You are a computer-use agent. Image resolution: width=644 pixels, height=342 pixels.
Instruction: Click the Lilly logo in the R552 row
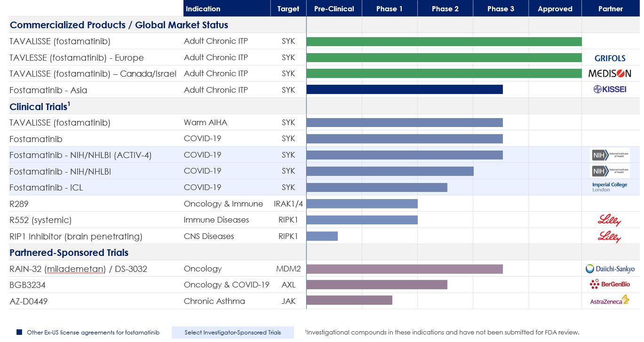click(x=610, y=220)
